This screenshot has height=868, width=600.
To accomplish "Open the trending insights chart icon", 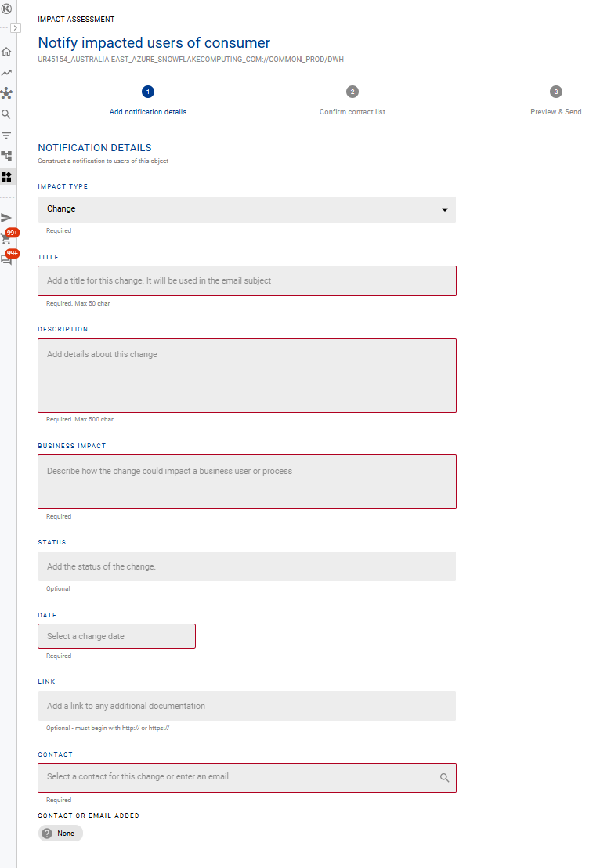I will pyautogui.click(x=7, y=73).
